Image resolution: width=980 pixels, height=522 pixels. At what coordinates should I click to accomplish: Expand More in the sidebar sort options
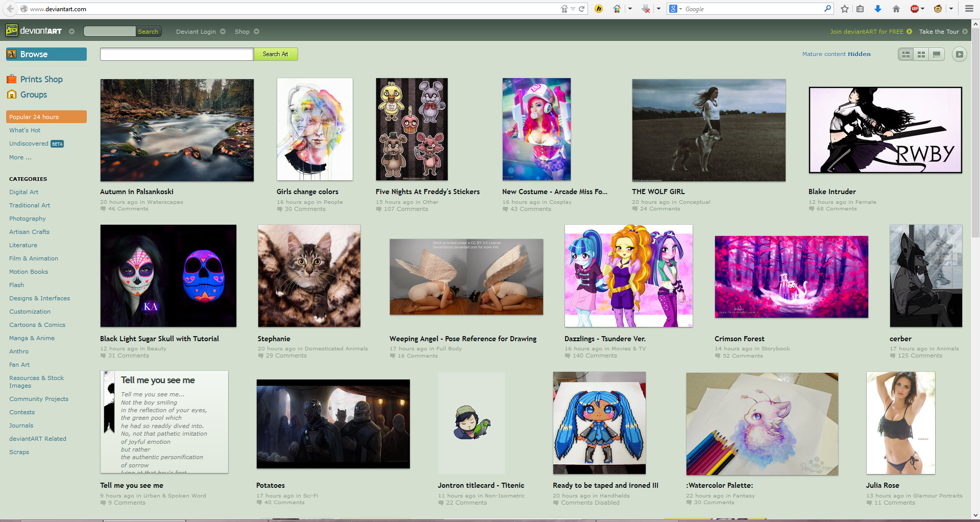coord(20,157)
